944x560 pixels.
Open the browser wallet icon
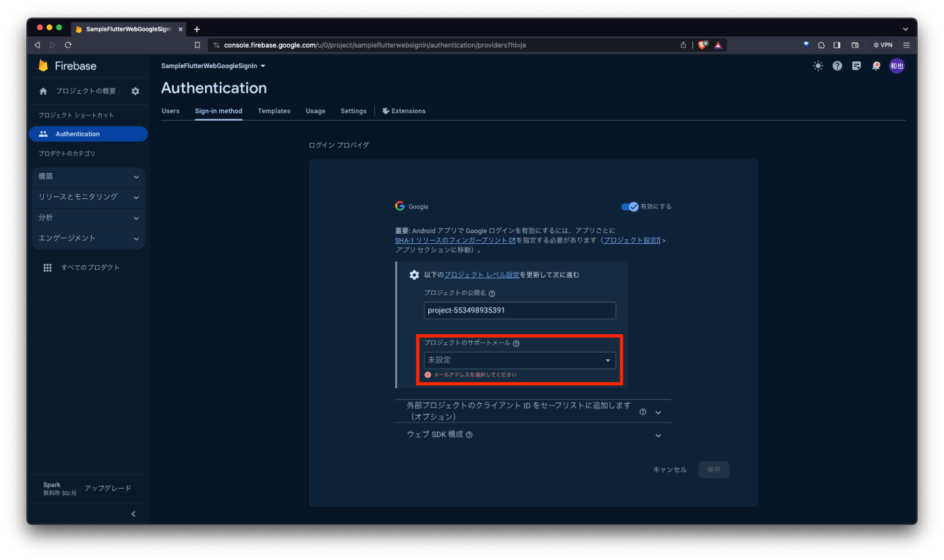855,45
